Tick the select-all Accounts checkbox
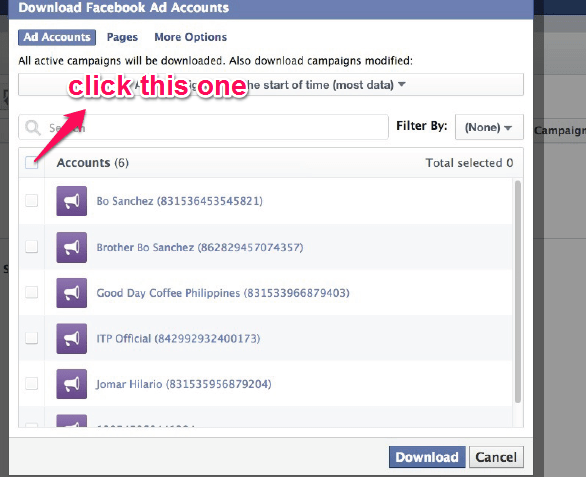Image resolution: width=586 pixels, height=477 pixels. (31, 163)
